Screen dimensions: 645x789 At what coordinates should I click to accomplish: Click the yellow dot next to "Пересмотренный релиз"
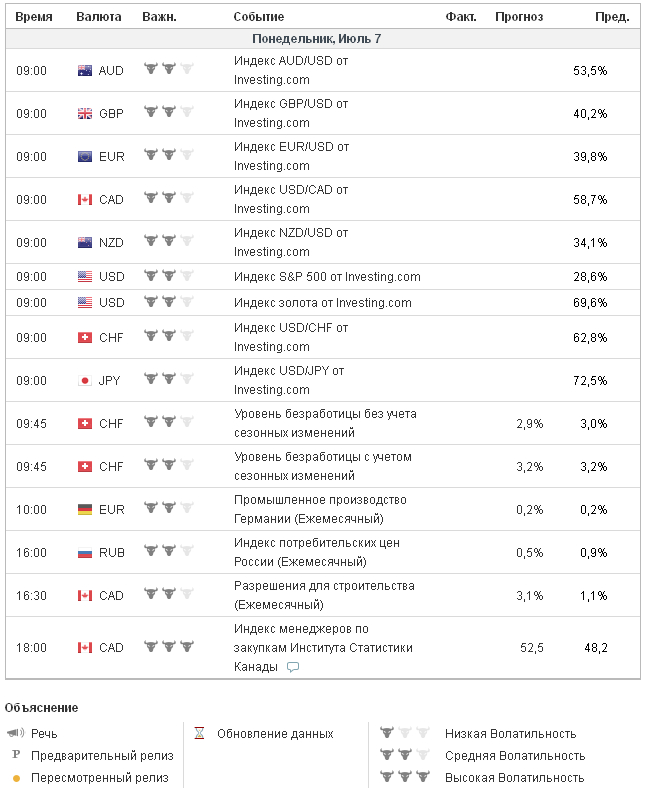[x=16, y=778]
